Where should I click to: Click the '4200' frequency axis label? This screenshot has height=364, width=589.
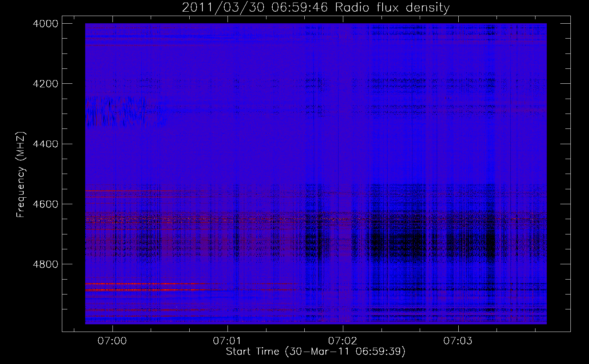tap(46, 84)
